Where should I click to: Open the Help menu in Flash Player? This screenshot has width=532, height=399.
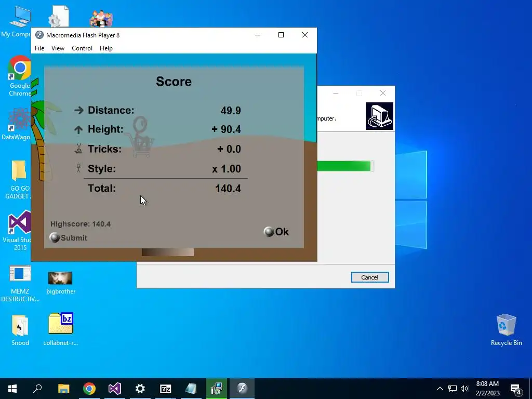coord(106,48)
